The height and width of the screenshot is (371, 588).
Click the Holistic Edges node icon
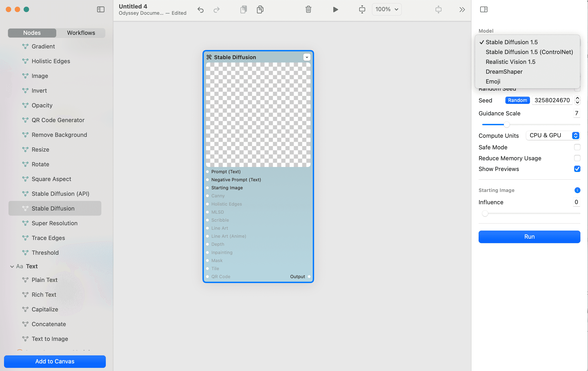[25, 61]
